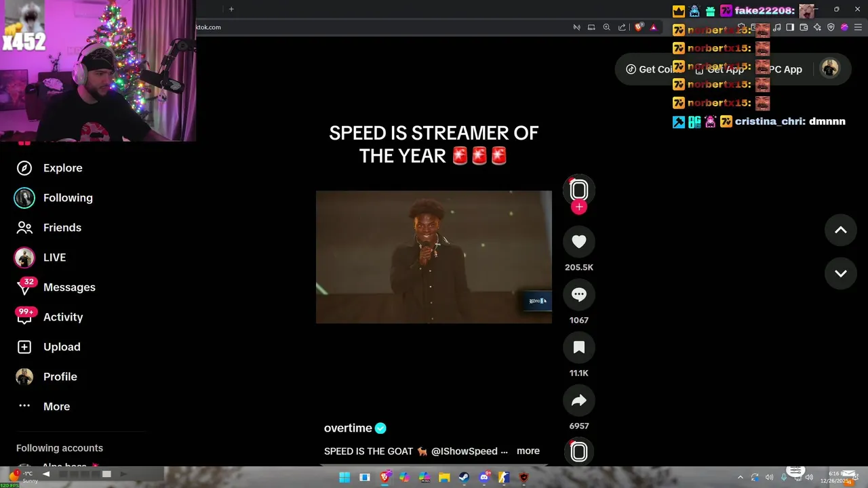Switch to Brave browser on taskbar
This screenshot has width=868, height=488.
(x=385, y=477)
